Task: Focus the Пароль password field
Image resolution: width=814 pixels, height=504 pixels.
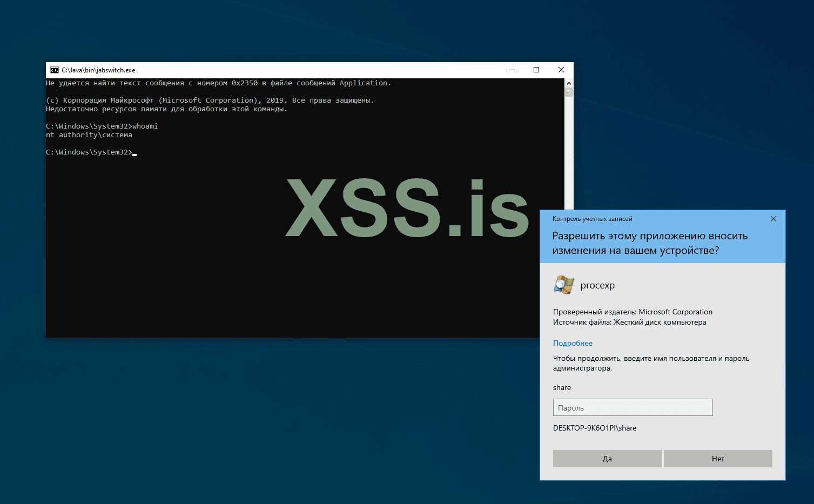Action: click(x=633, y=407)
